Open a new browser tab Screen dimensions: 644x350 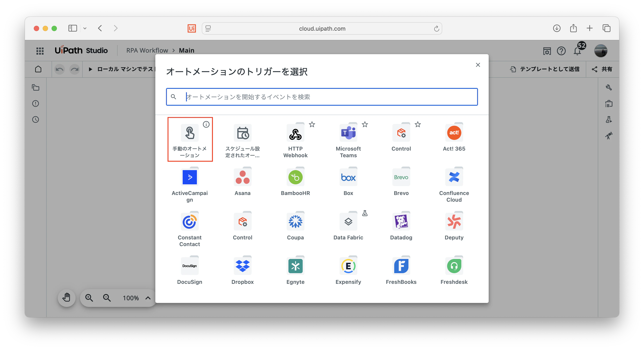(590, 28)
